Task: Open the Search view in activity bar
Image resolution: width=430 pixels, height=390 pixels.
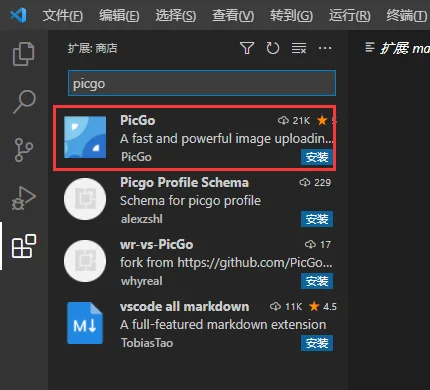Action: pos(24,102)
